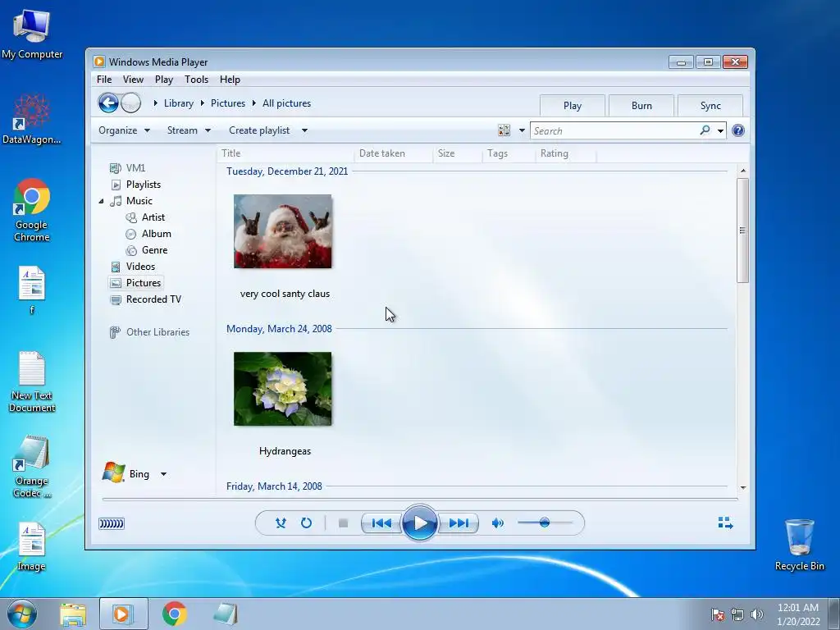Viewport: 840px width, 630px height.
Task: Expand breadcrumb arrow before Library
Action: click(155, 103)
